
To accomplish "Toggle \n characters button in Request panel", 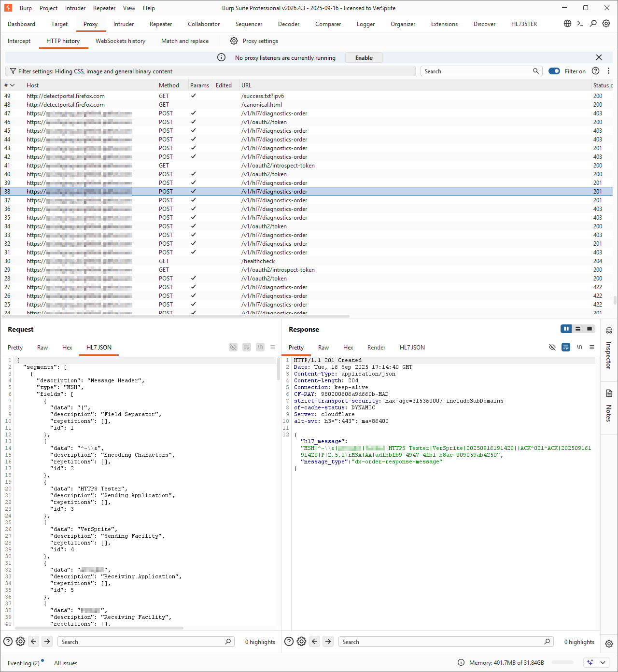I will [x=260, y=347].
